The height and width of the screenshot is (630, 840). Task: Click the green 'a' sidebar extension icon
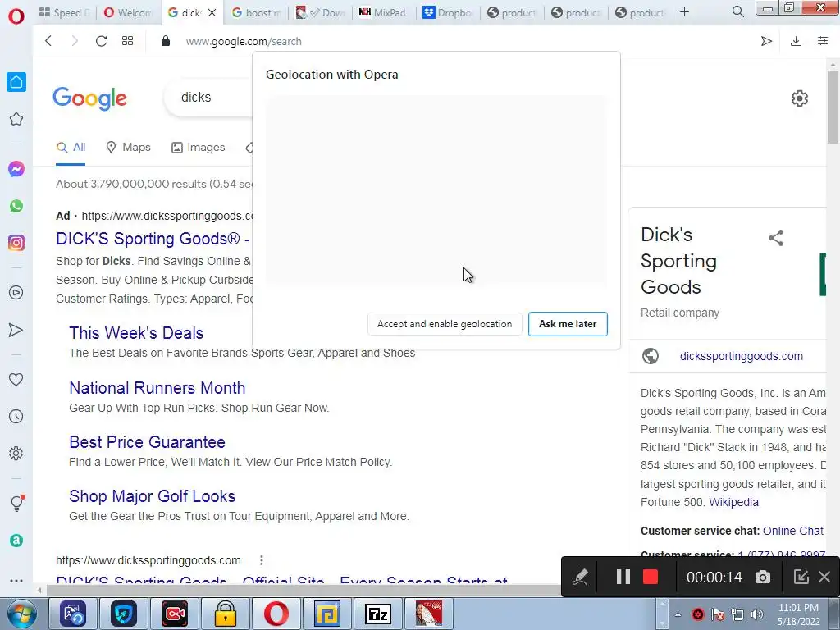pos(16,541)
